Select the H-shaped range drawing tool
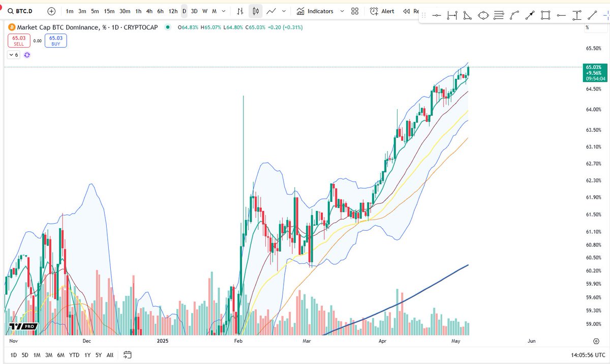This screenshot has width=610, height=364. (x=452, y=15)
